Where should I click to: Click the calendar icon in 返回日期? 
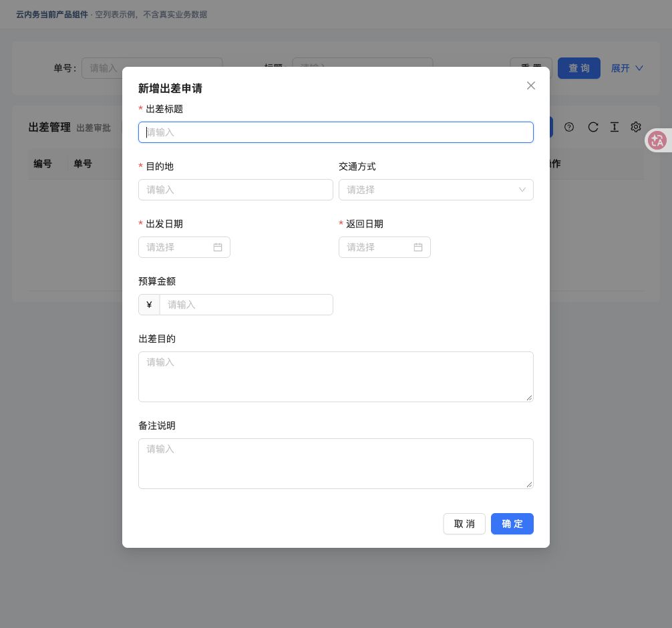point(418,247)
